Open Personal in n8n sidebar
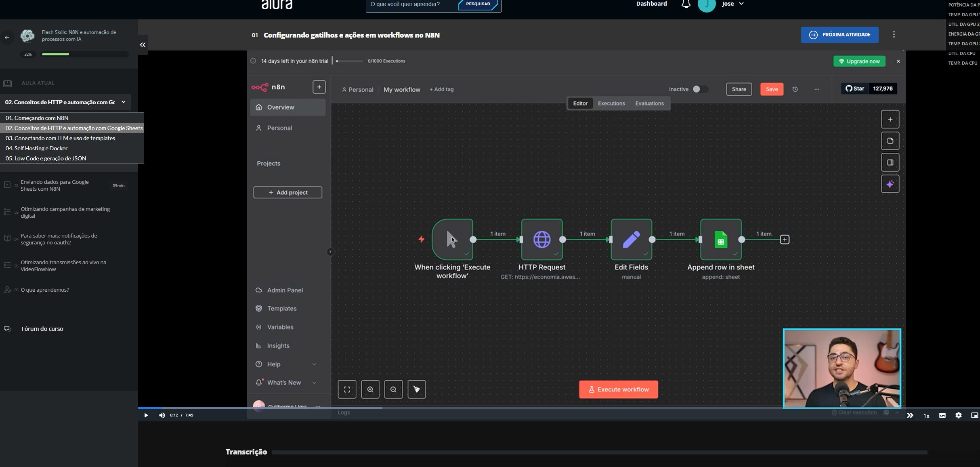The image size is (980, 467). (287, 128)
